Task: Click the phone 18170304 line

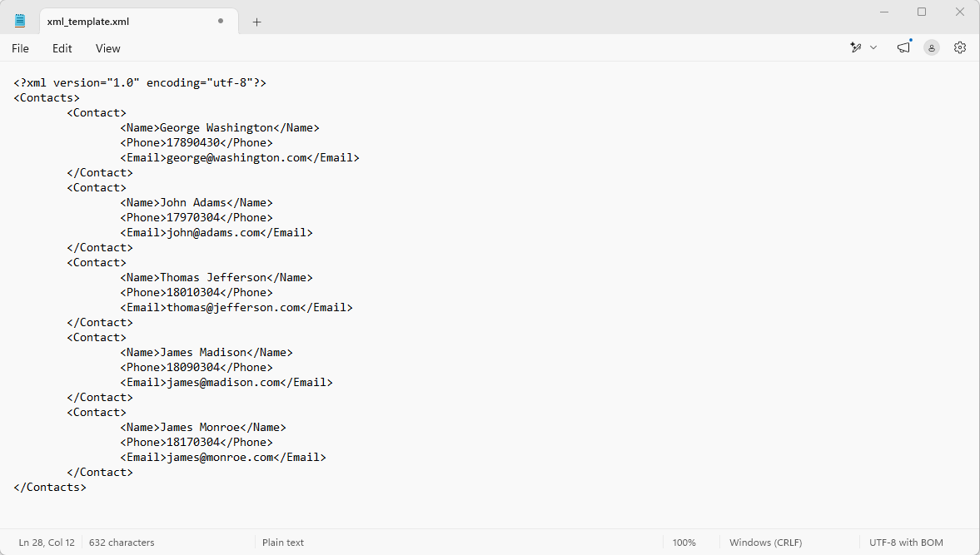Action: click(x=196, y=442)
